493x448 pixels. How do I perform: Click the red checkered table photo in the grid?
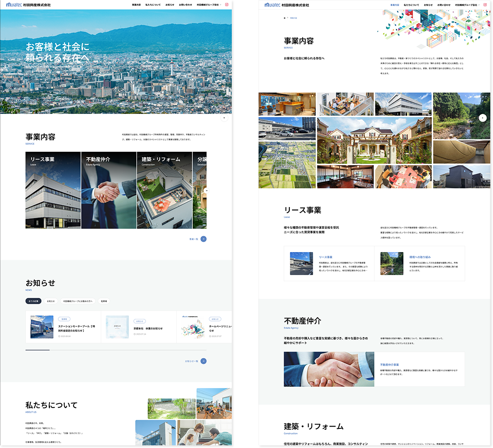(403, 176)
